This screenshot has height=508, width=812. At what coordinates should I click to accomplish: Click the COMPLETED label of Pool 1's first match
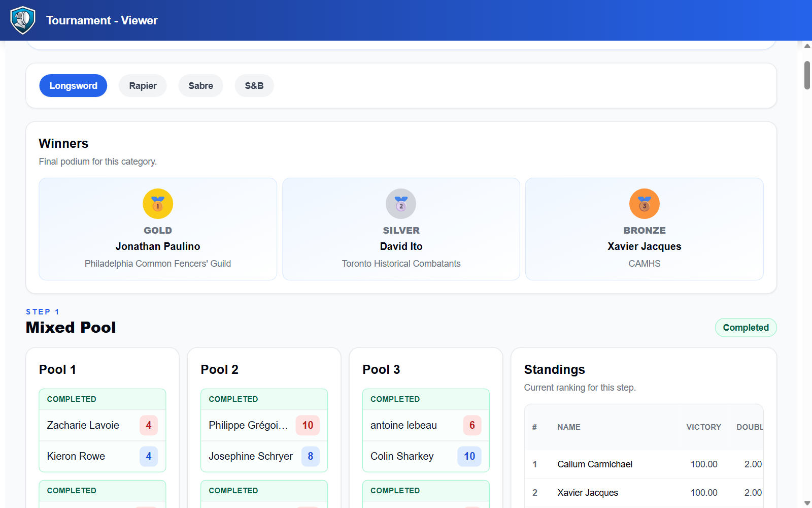click(x=72, y=399)
